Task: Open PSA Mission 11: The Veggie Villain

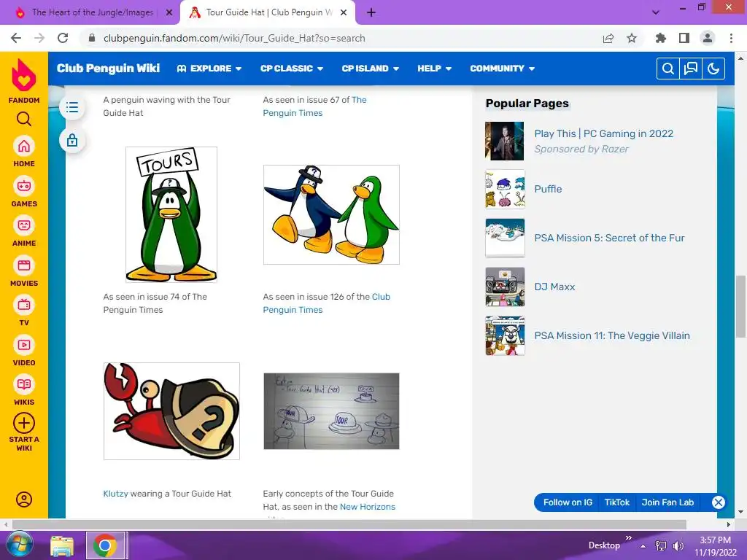Action: pyautogui.click(x=612, y=335)
